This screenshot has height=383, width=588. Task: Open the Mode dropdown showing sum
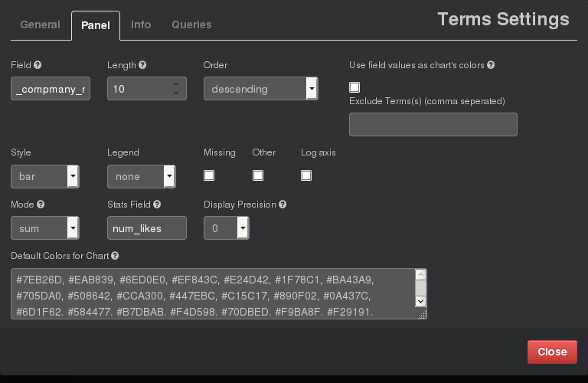pyautogui.click(x=45, y=228)
